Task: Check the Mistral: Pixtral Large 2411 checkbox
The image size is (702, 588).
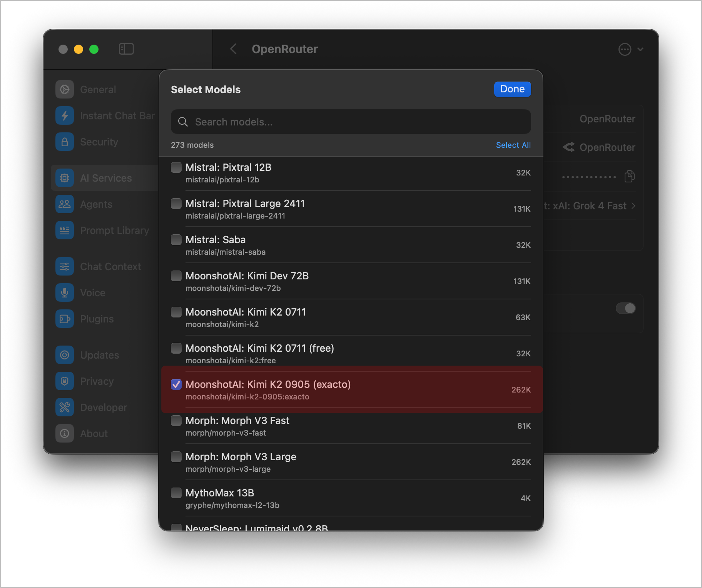Action: 176,204
